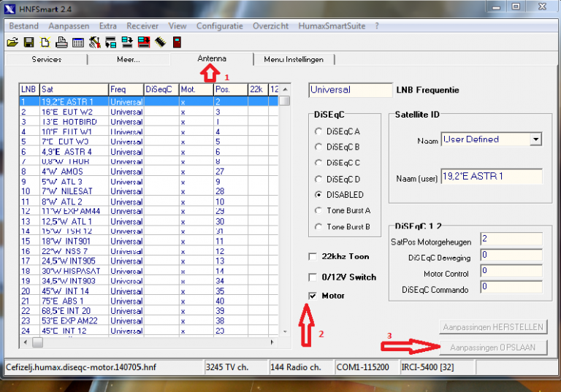Click the save floppy disk icon
Image resolution: width=561 pixels, height=392 pixels.
pyautogui.click(x=29, y=42)
